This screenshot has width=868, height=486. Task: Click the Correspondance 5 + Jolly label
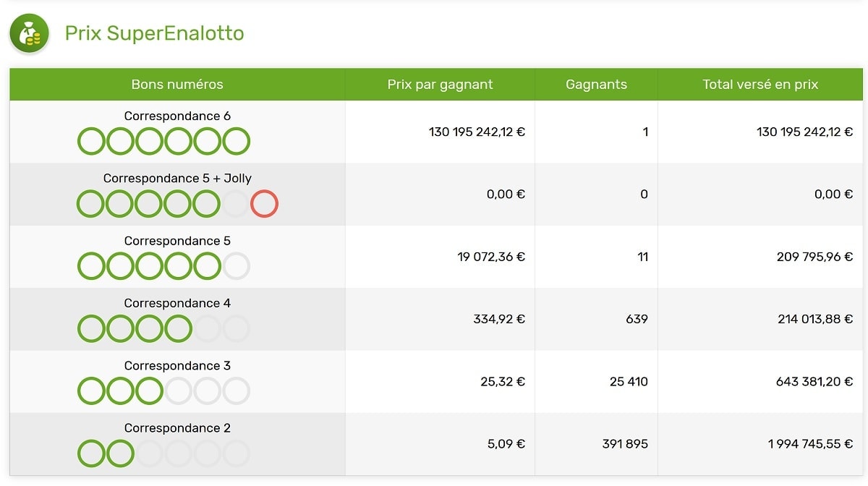point(177,178)
